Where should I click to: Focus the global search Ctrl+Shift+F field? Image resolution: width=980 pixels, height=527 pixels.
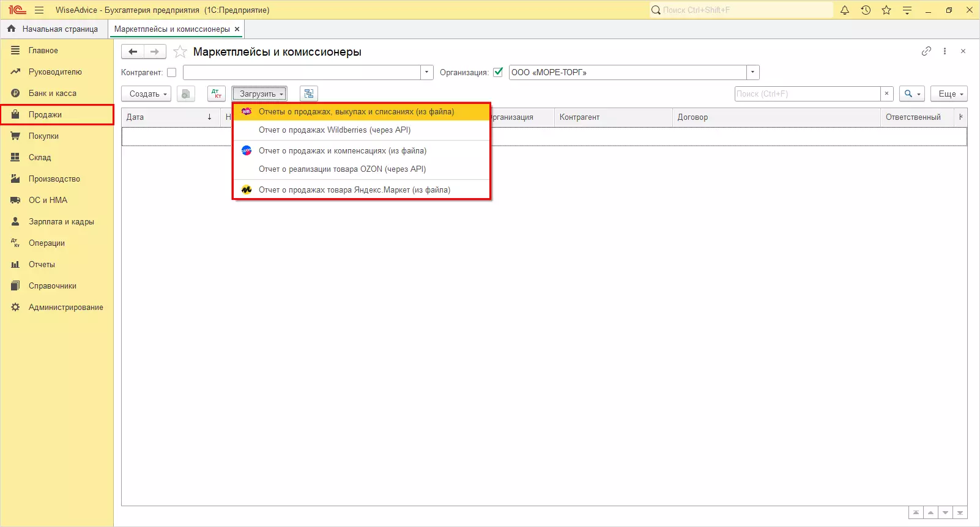point(741,10)
